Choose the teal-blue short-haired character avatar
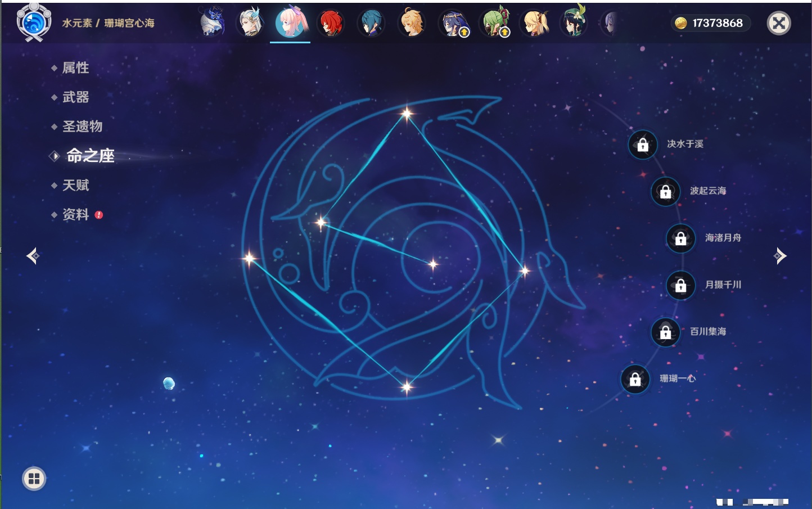The width and height of the screenshot is (812, 509). coord(371,23)
